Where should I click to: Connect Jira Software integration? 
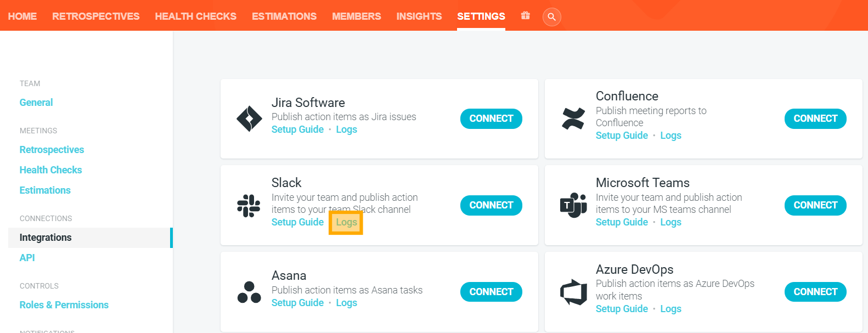click(x=491, y=118)
